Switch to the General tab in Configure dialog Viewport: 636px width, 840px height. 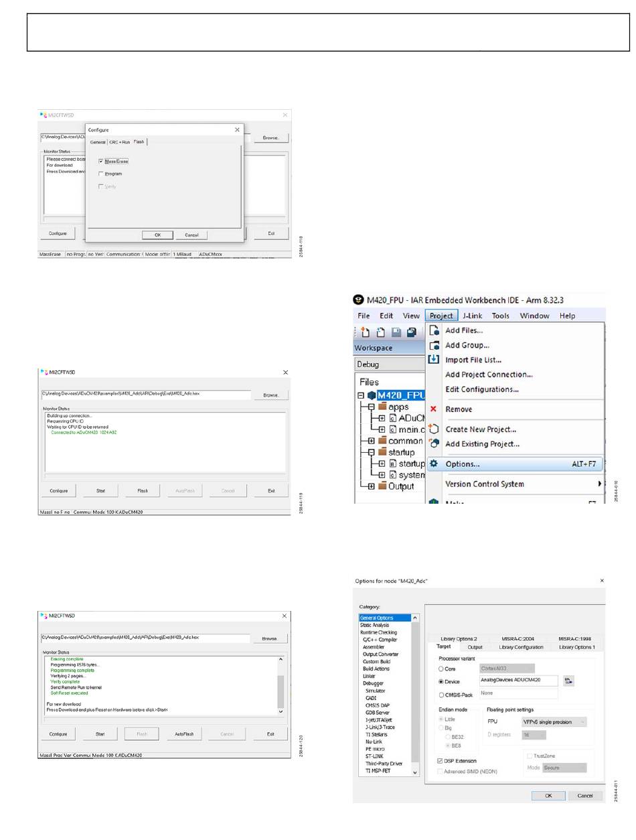pyautogui.click(x=98, y=142)
